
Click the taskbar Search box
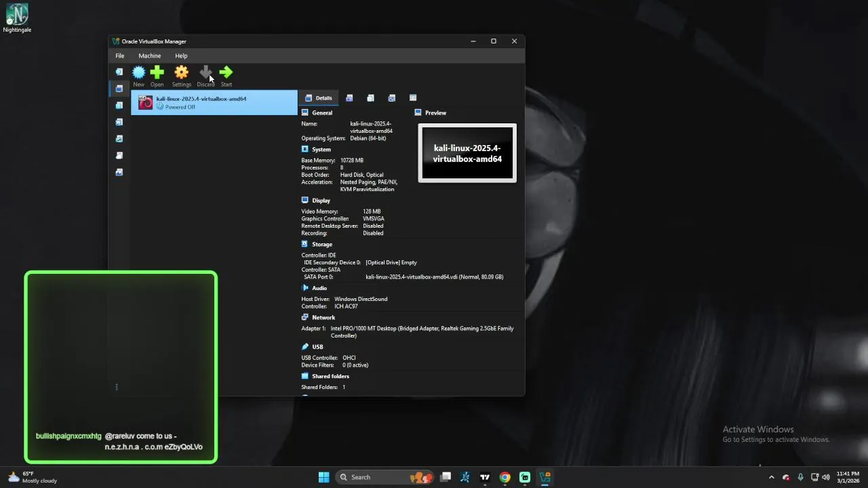click(384, 477)
